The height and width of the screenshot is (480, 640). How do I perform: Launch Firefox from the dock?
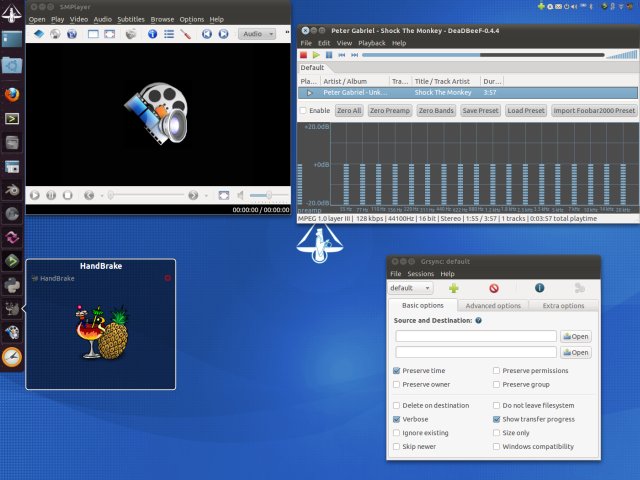(x=13, y=95)
